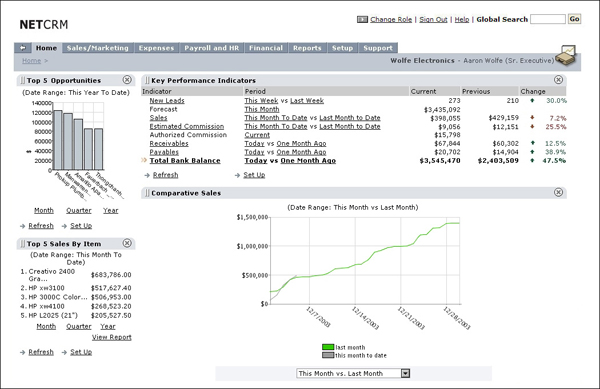
Task: Click the briefcase chart icon
Action: tap(566, 56)
